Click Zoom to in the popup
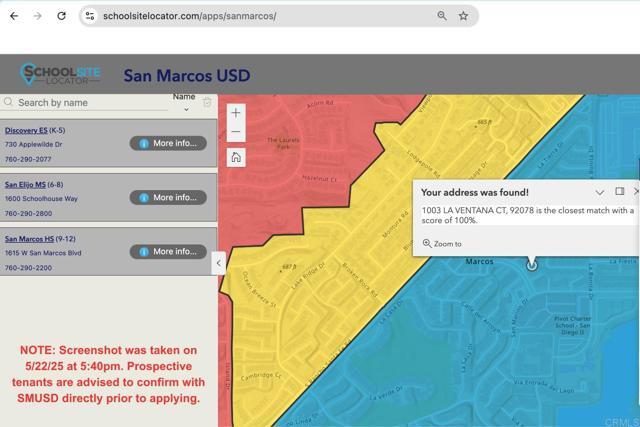This screenshot has width=640, height=427. pos(442,243)
